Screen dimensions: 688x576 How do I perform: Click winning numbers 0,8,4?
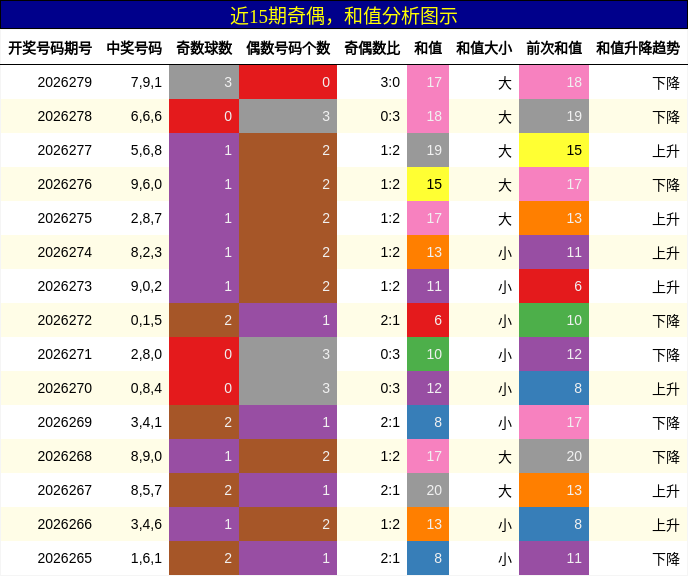pyautogui.click(x=146, y=388)
